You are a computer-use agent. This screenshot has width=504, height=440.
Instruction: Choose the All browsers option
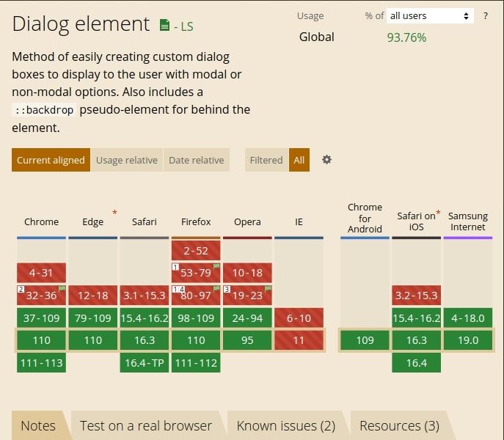[299, 160]
